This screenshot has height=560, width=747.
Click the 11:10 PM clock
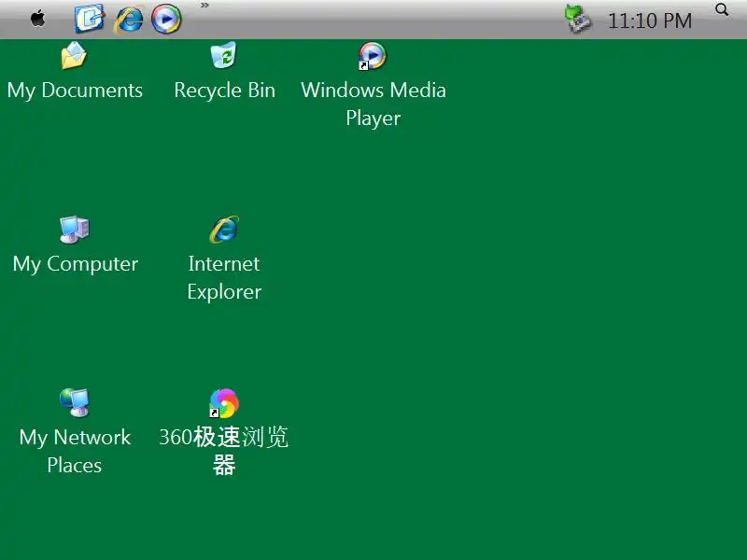coord(650,21)
